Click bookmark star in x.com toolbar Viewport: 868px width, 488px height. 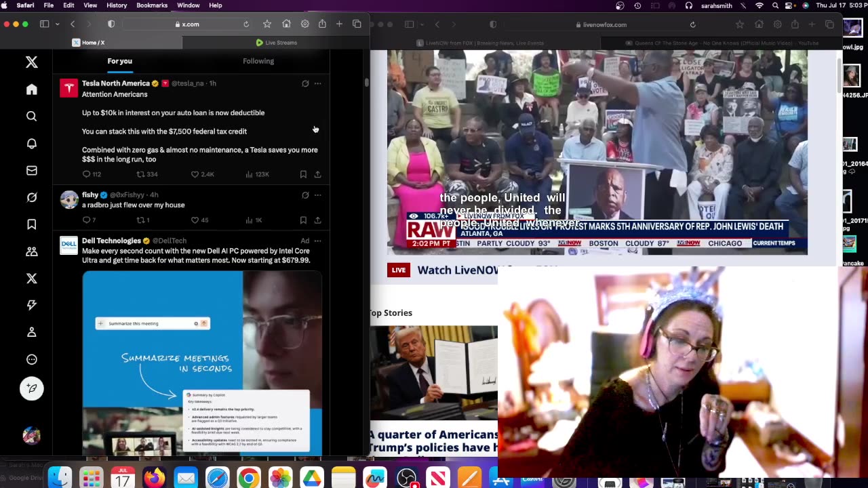click(x=267, y=24)
